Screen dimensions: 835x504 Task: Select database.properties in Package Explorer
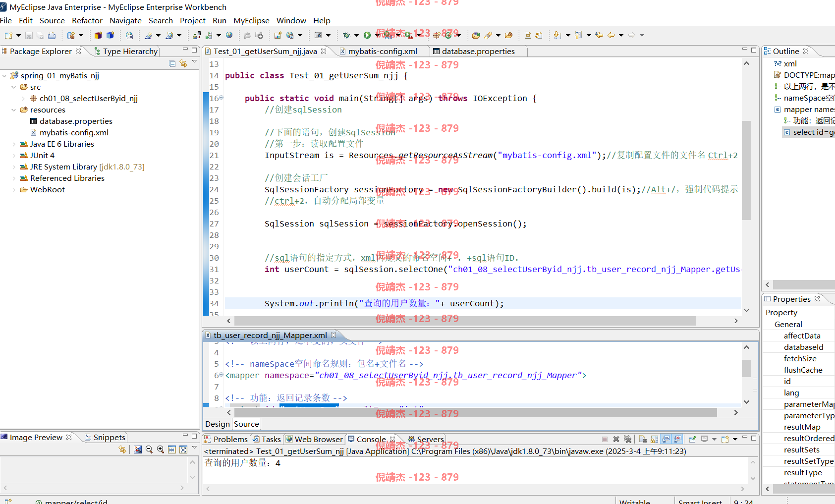(76, 121)
